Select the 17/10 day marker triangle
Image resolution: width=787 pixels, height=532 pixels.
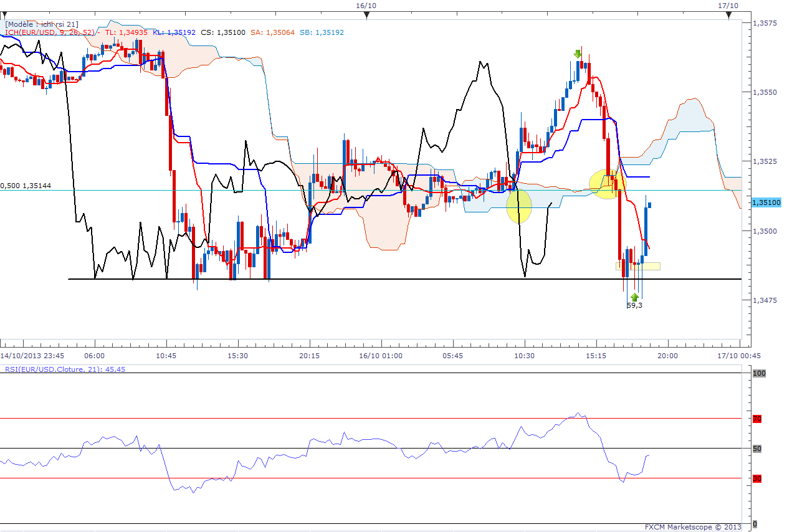[728, 15]
